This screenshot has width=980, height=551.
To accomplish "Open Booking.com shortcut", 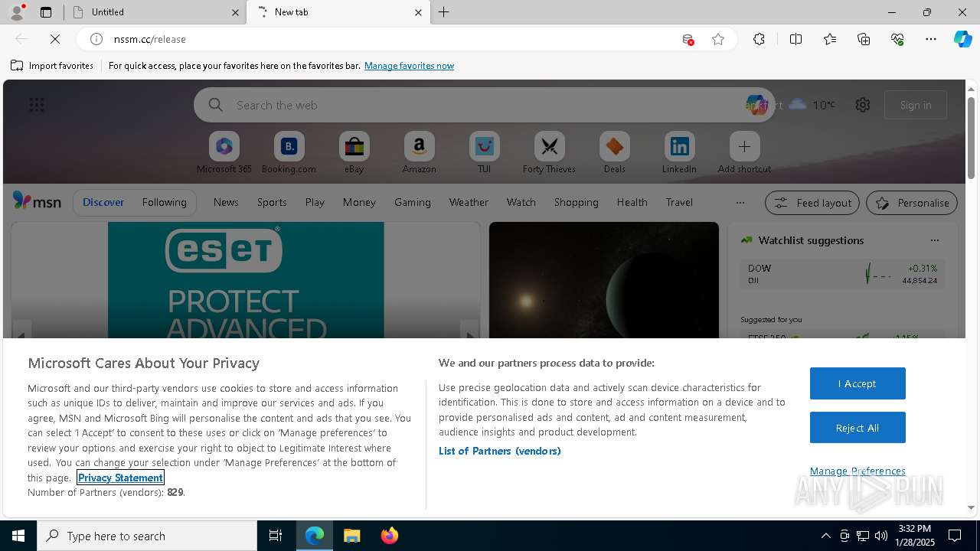I will (x=289, y=153).
